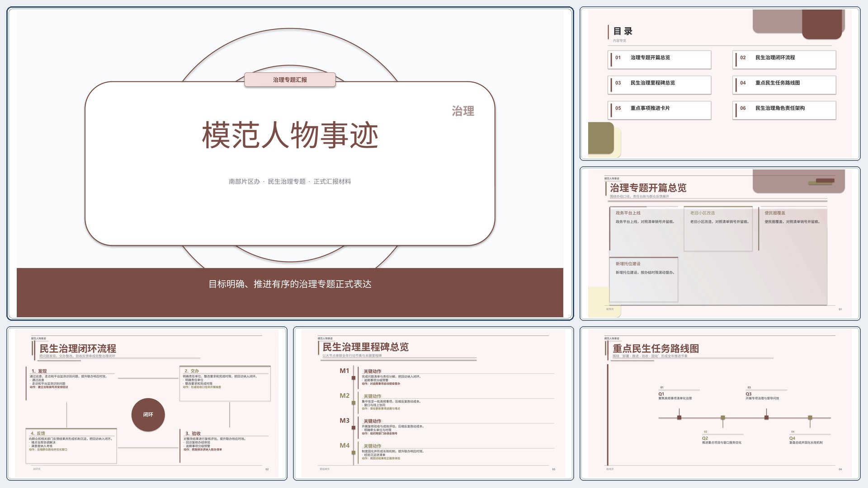Image resolution: width=868 pixels, height=488 pixels.
Task: Click the M2 milestone label
Action: click(x=344, y=396)
